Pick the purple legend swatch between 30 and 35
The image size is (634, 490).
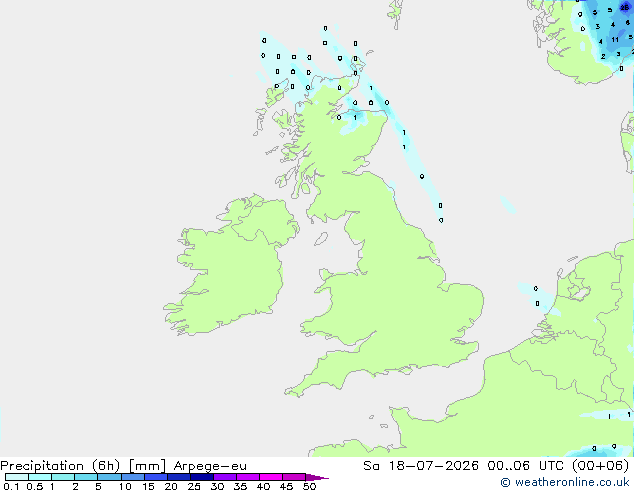click(225, 477)
